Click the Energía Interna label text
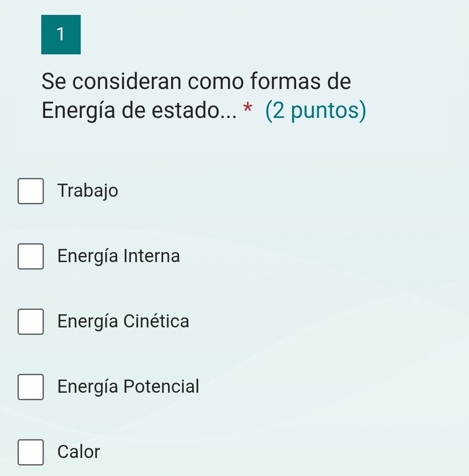Screen dimensions: 469x476 click(x=118, y=256)
